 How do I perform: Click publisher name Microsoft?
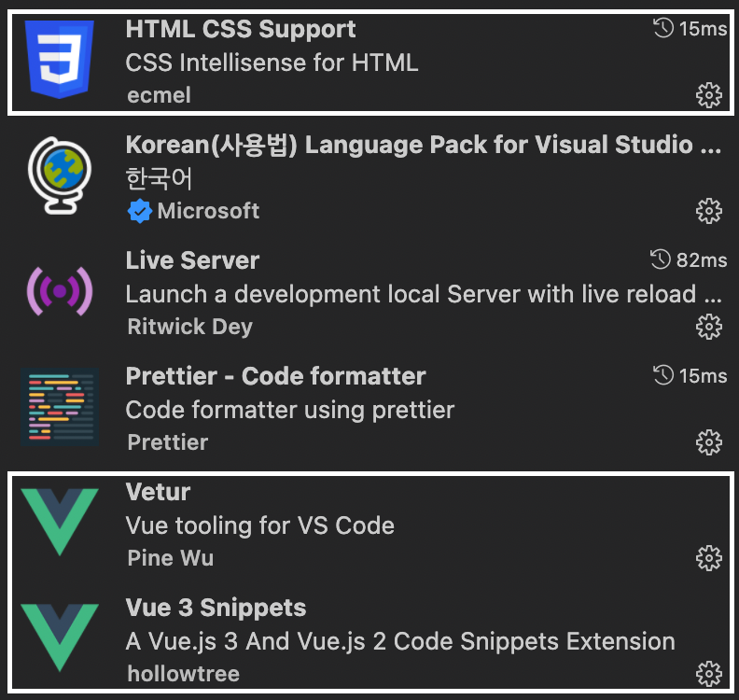208,211
